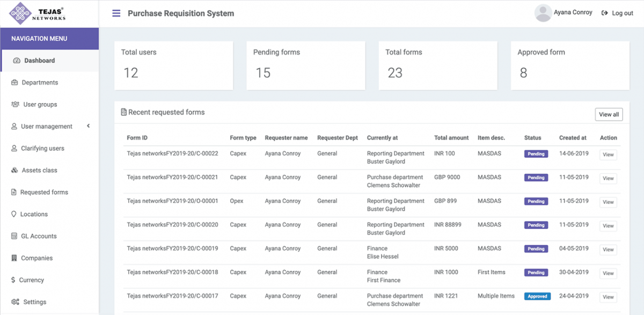View details of form FY2019-20/O-00001

608,202
